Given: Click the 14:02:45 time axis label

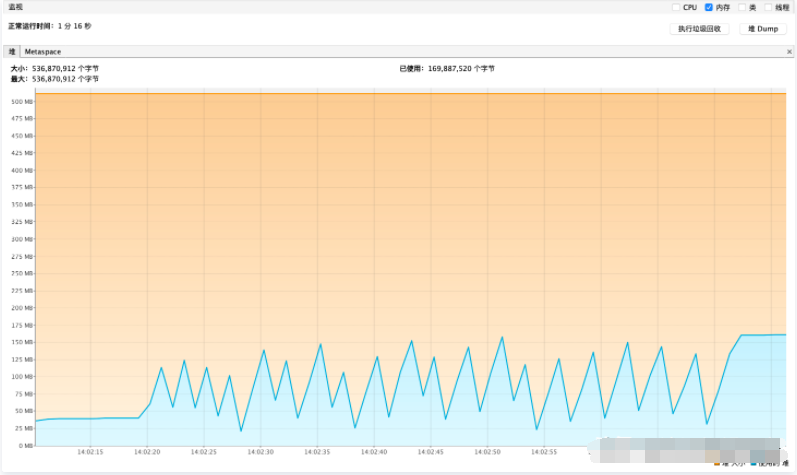Looking at the screenshot, I should pos(431,452).
